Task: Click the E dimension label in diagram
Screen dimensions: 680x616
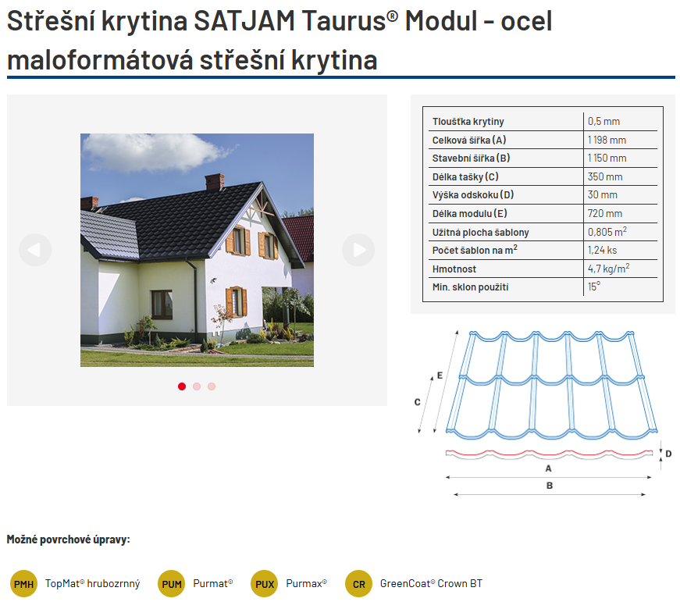Action: point(440,376)
